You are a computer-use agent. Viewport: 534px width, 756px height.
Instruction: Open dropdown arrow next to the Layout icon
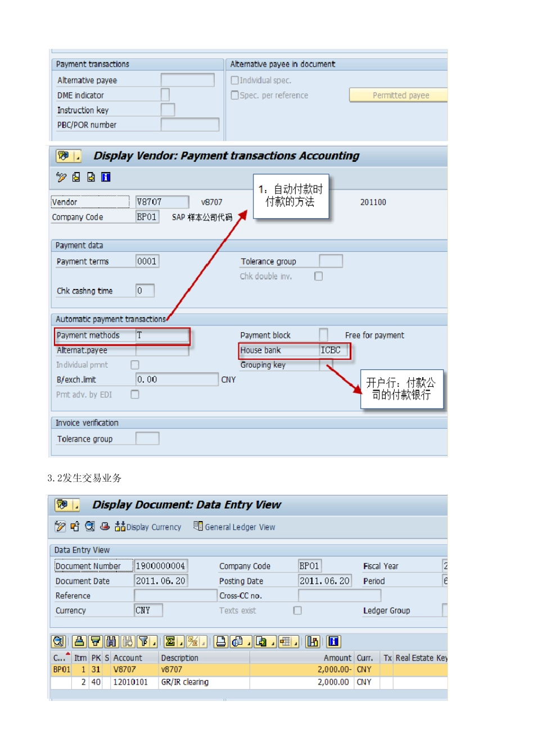click(x=296, y=642)
